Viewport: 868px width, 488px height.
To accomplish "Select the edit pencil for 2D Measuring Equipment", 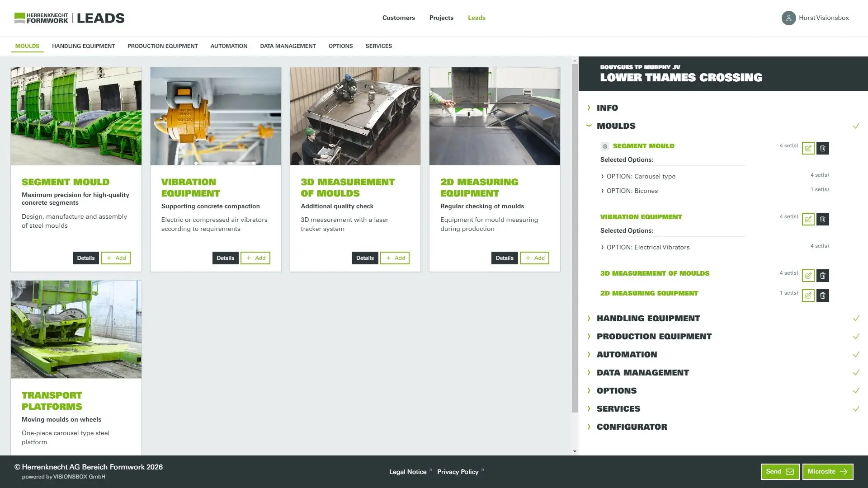I will pyautogui.click(x=808, y=295).
